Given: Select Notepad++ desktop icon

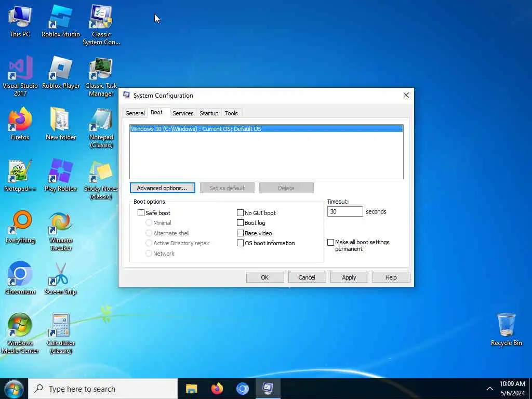Looking at the screenshot, I should click(20, 176).
